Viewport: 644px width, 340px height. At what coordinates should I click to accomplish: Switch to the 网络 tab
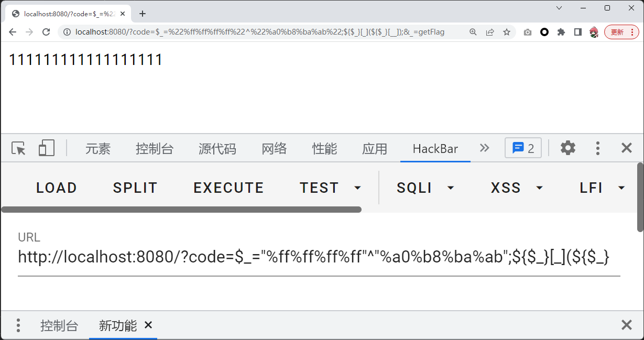pyautogui.click(x=274, y=149)
